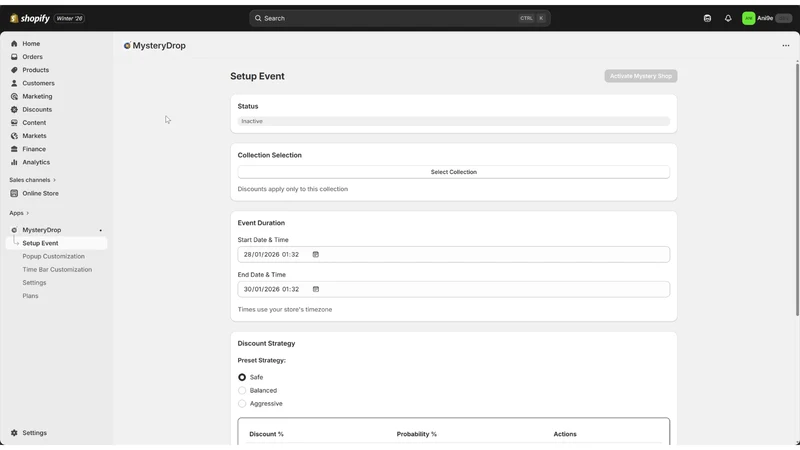Open the Finance bank icon

click(14, 149)
